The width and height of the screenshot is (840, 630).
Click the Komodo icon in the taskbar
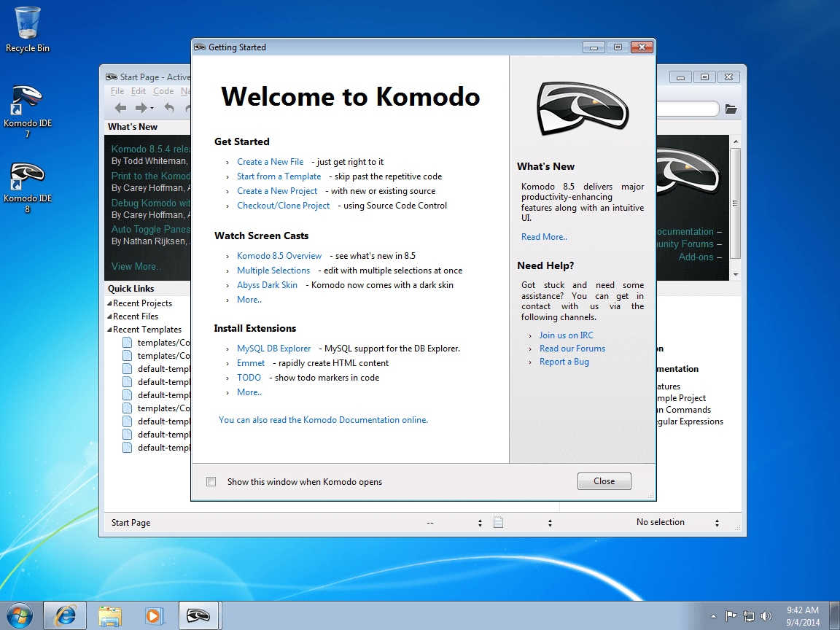coord(198,616)
